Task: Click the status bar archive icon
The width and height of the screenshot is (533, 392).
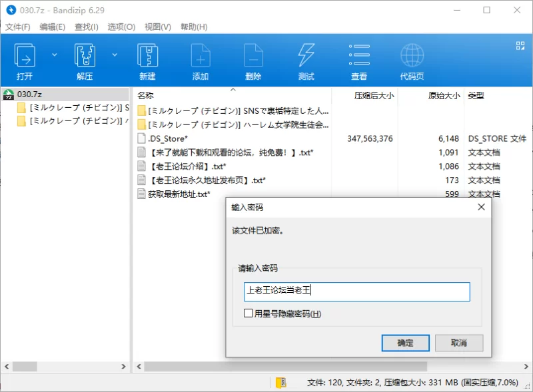Action: 280,383
